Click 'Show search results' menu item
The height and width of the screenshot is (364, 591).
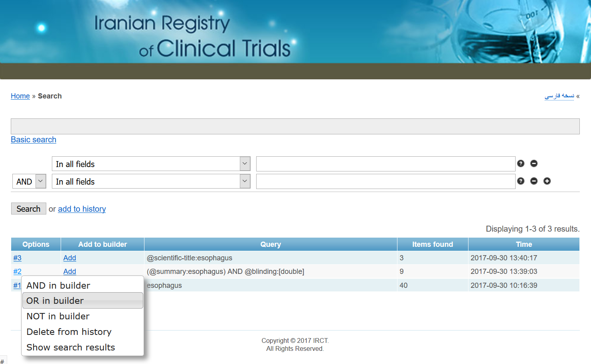point(71,347)
